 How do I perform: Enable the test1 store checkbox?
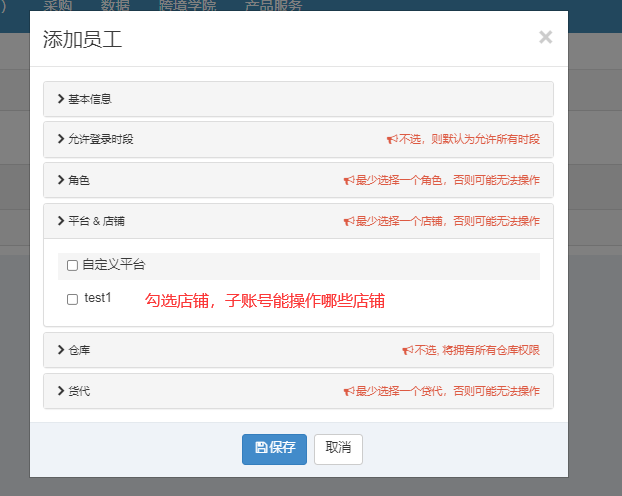[x=72, y=299]
